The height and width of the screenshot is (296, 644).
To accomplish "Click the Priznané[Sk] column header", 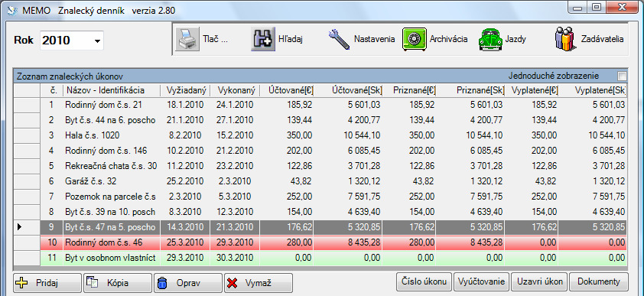I will [470, 90].
